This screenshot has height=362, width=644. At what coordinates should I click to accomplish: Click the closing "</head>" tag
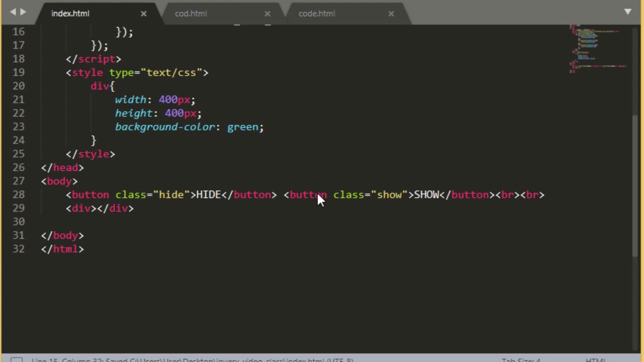tap(62, 167)
